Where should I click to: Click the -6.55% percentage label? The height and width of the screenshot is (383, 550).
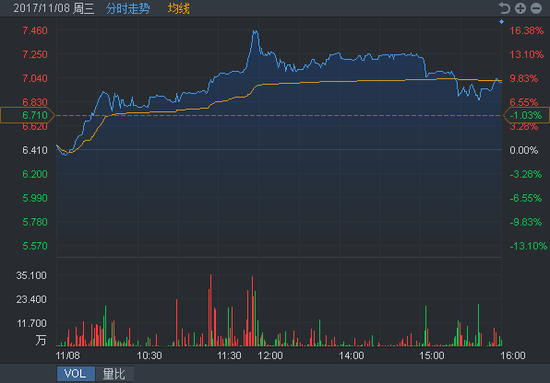526,198
